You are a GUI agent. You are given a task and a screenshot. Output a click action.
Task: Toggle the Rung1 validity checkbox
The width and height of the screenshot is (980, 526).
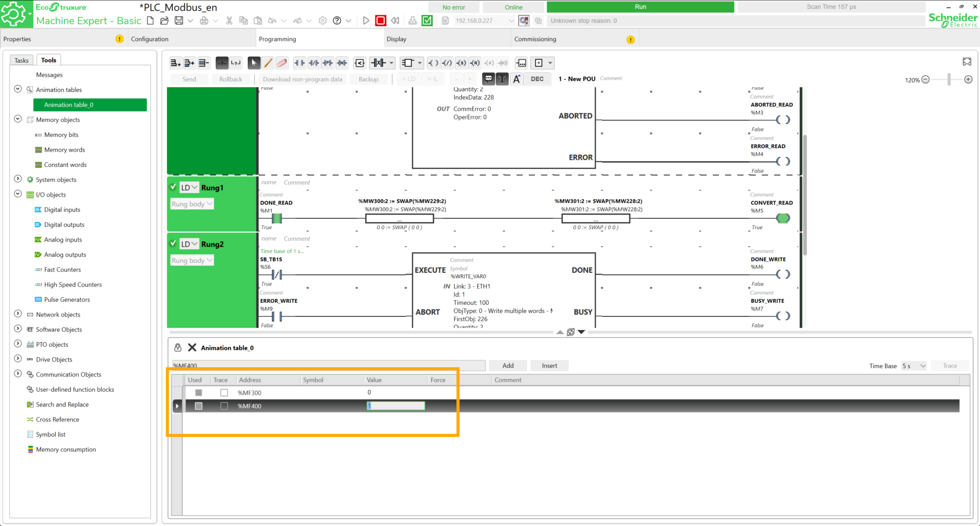(x=173, y=187)
